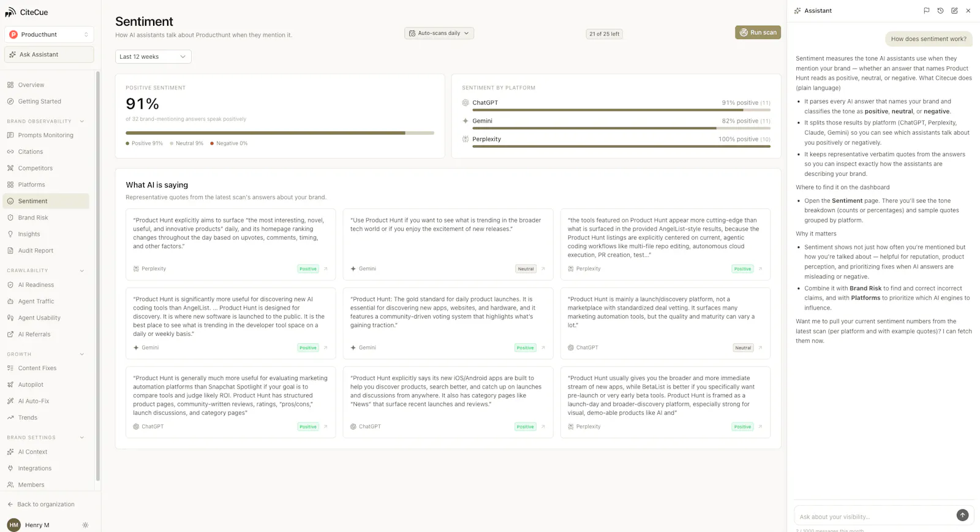Image resolution: width=980 pixels, height=532 pixels.
Task: Open source arrow on "most interesting, novel" quote
Action: pos(326,269)
